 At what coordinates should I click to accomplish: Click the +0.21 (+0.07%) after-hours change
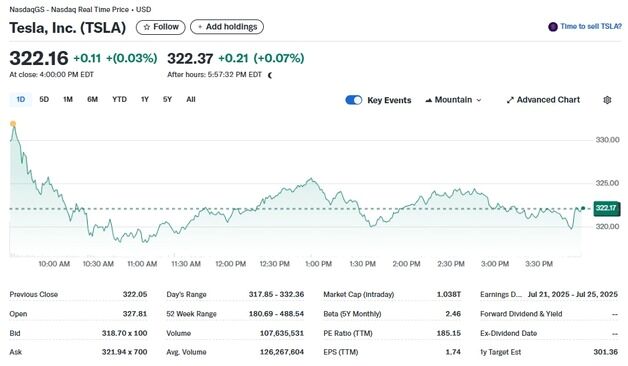click(261, 58)
